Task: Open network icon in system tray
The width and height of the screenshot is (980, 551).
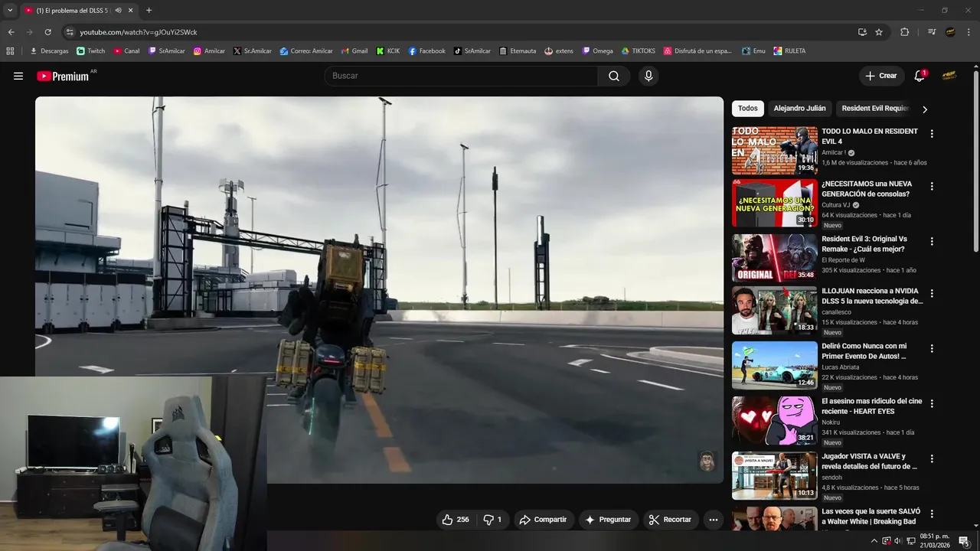Action: click(x=911, y=541)
